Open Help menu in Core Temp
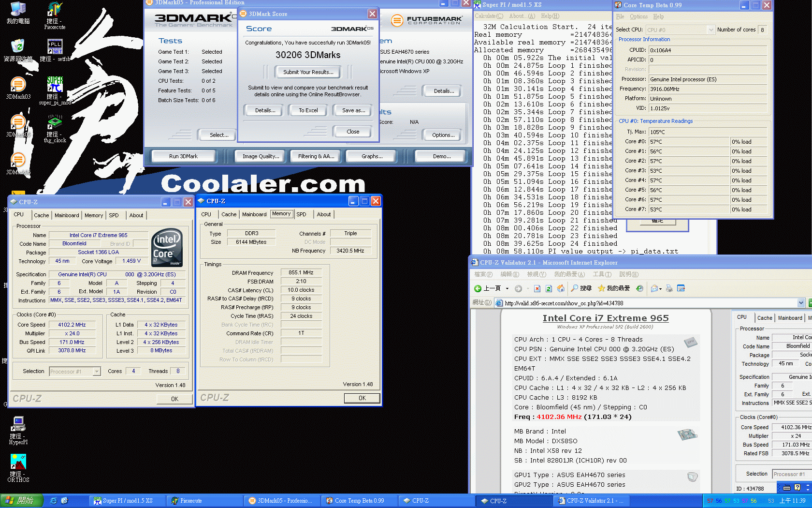Screen dimensions: 812x508 [x=658, y=16]
